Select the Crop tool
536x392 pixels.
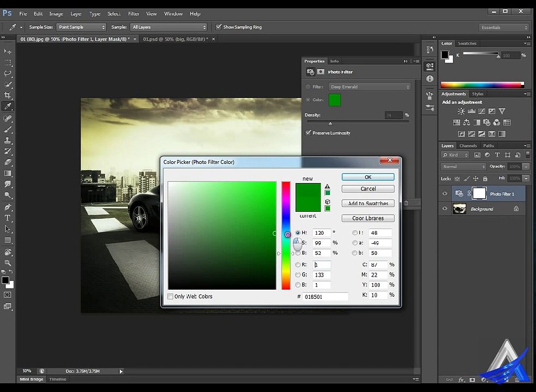point(8,95)
